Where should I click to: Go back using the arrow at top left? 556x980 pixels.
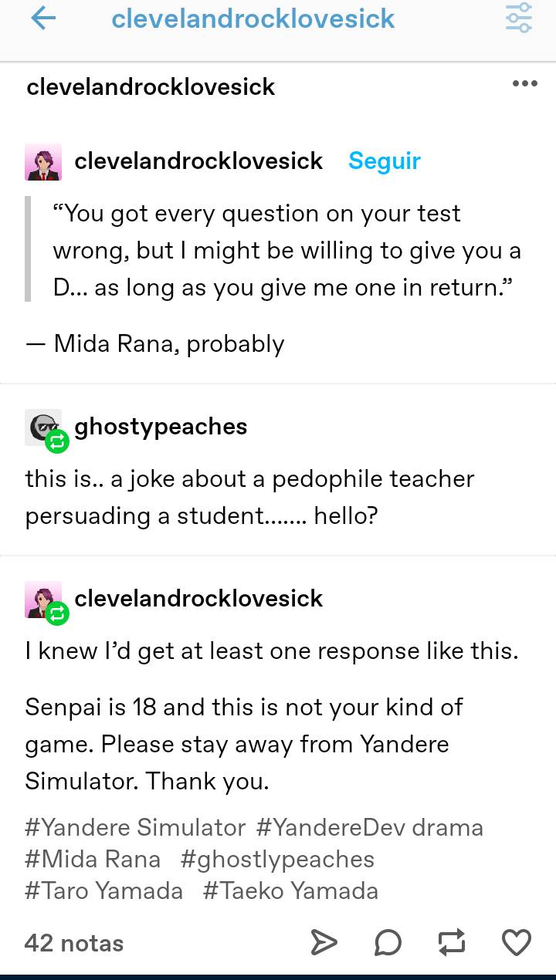click(44, 19)
